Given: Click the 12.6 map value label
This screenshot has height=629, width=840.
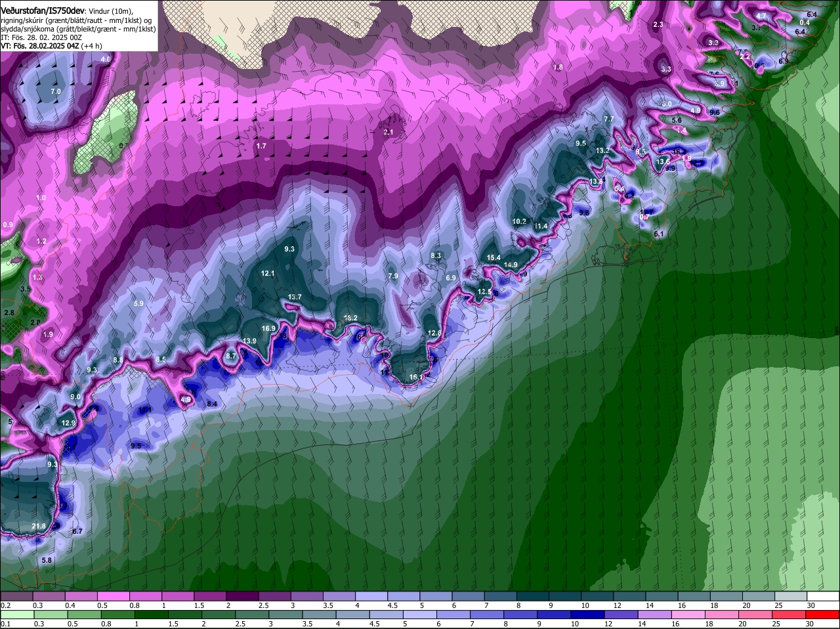Looking at the screenshot, I should (x=434, y=334).
